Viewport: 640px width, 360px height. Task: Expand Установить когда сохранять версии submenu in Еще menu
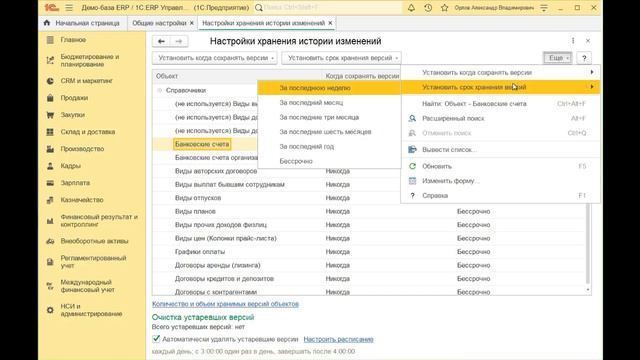[x=501, y=72]
